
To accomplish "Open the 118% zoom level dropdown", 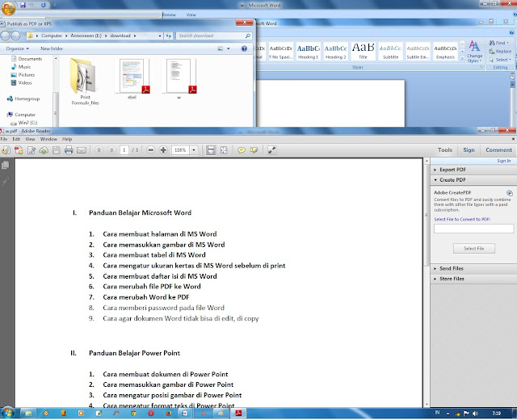I will click(194, 150).
